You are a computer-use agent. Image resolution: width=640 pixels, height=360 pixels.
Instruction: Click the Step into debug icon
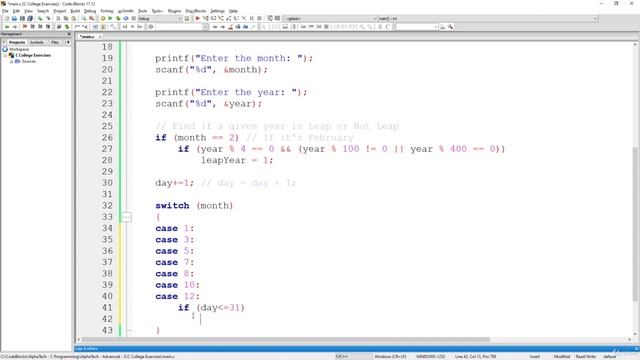(x=221, y=18)
